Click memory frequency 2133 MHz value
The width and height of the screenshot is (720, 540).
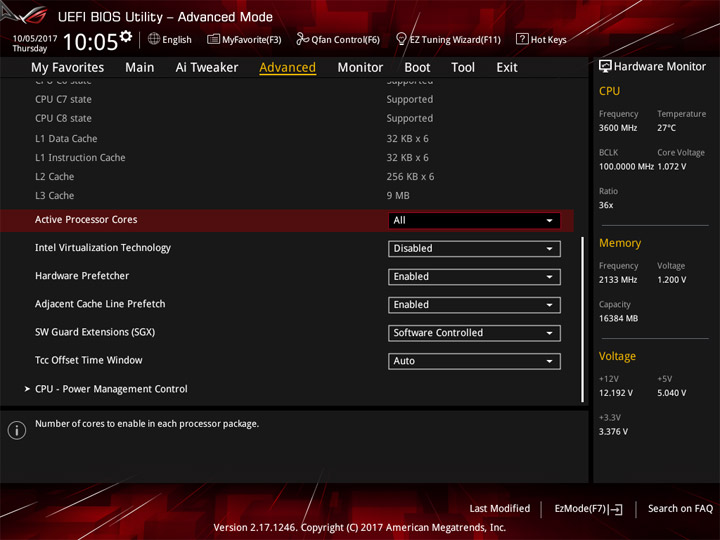618,280
